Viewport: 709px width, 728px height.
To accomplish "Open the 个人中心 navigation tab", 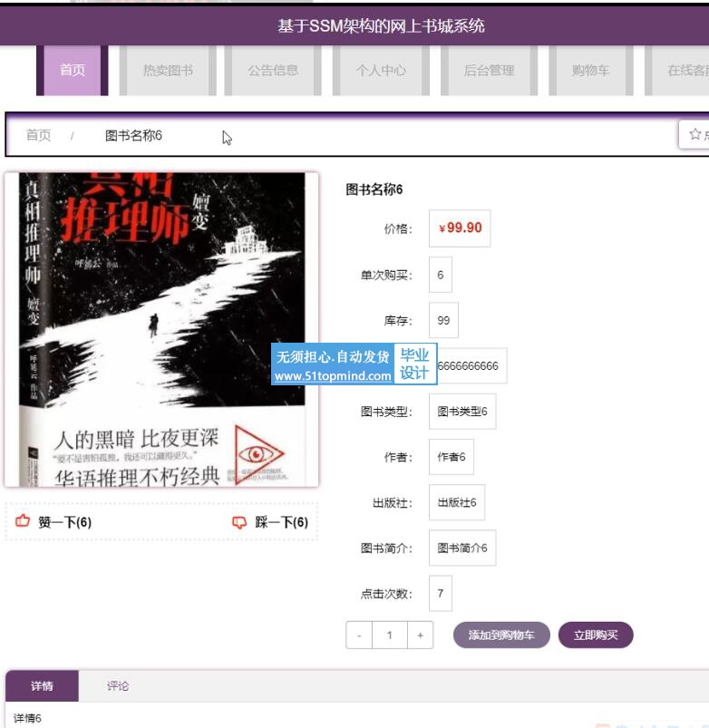I will click(381, 70).
